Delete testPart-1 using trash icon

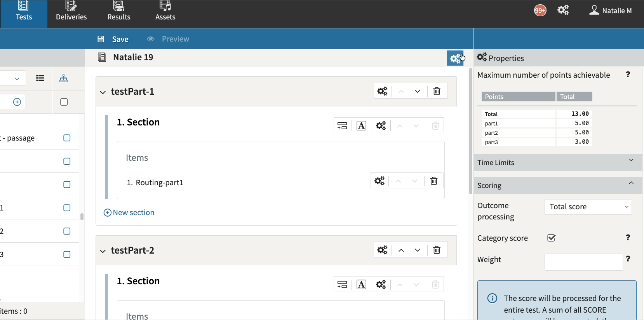437,91
